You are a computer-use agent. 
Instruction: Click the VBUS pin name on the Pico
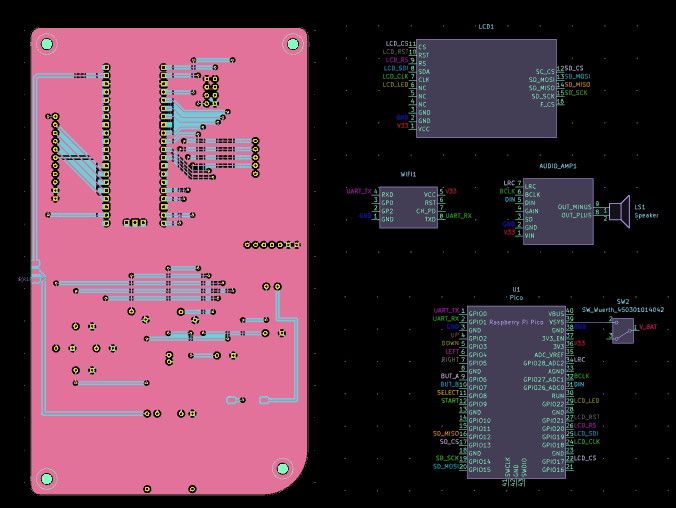click(556, 314)
